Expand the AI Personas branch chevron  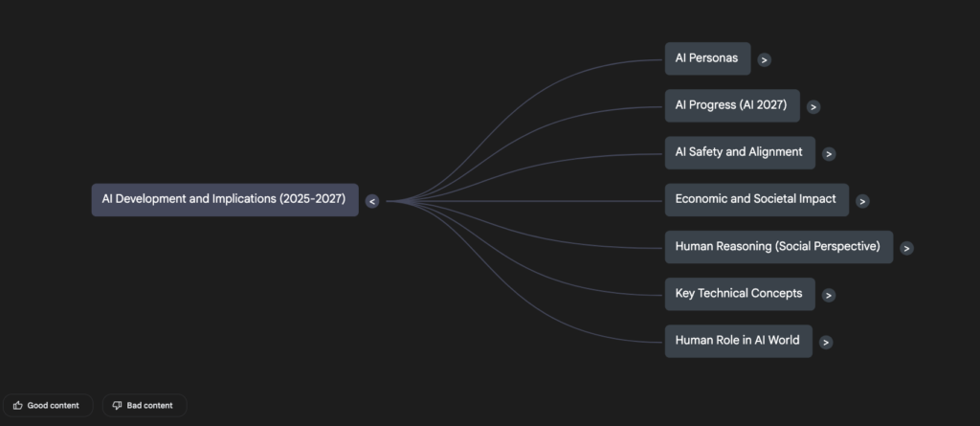point(764,60)
